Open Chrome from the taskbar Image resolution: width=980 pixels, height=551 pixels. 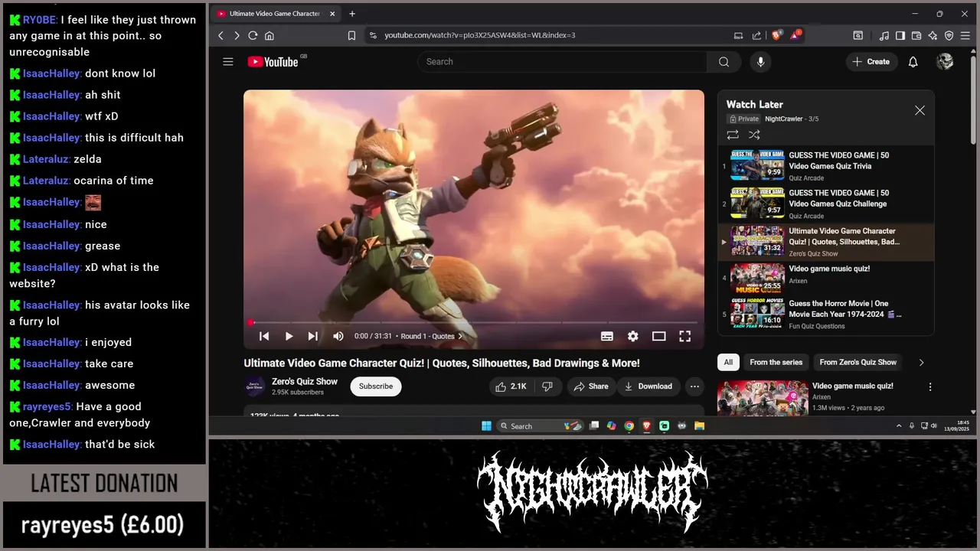tap(629, 426)
